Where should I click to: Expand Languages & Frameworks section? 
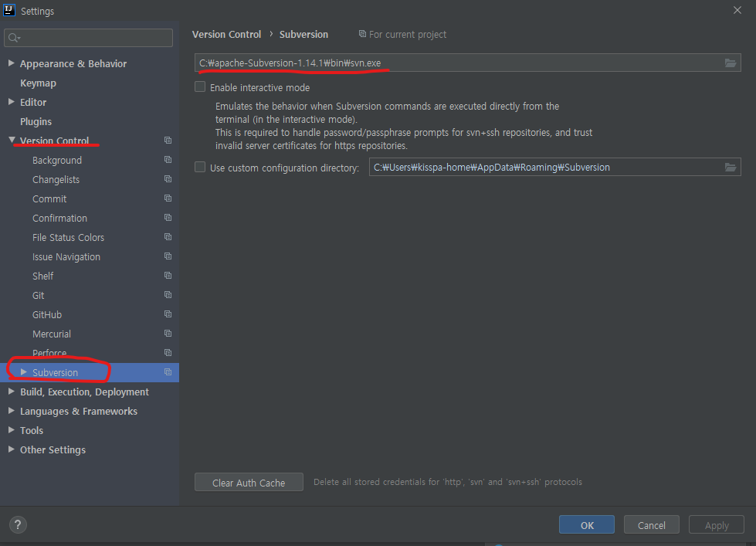click(11, 410)
